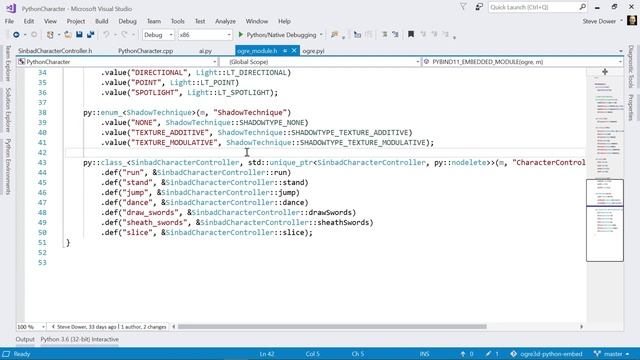The width and height of the screenshot is (640, 360).
Task: Click the Comment out lines toolbar icon
Action: 384,35
